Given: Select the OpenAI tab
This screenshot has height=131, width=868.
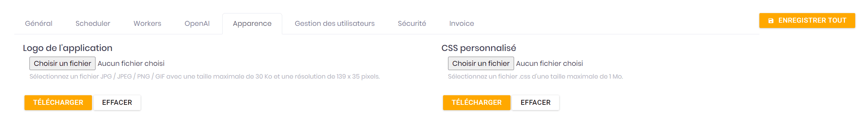Looking at the screenshot, I should coord(197,23).
